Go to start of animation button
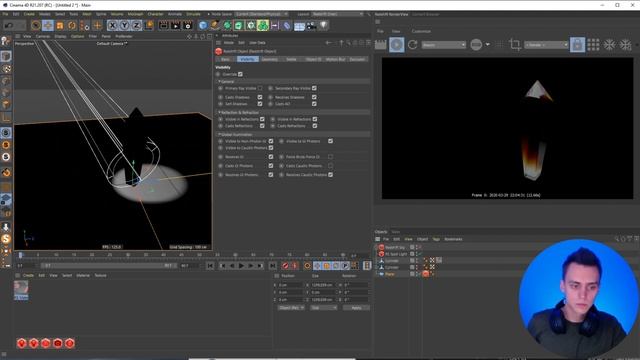The height and width of the screenshot is (360, 640). (210, 266)
